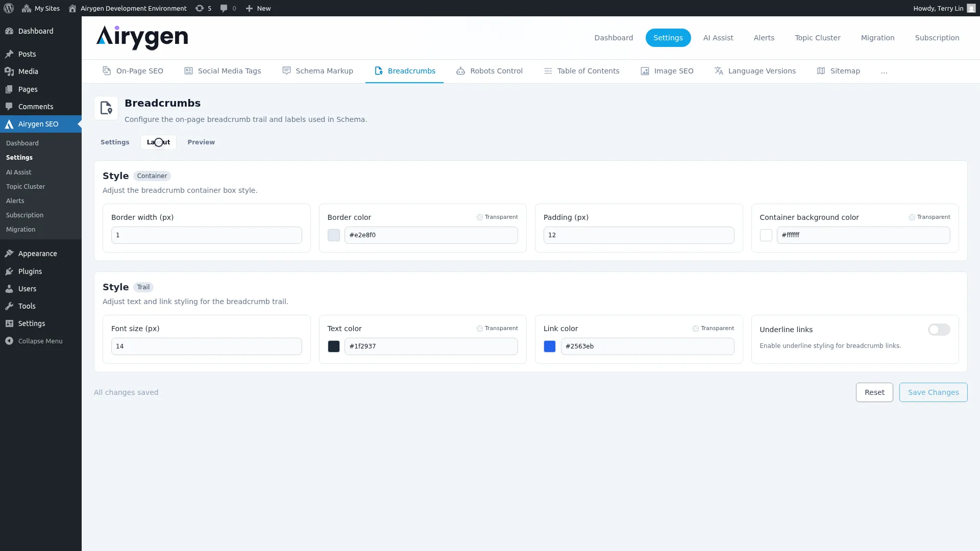
Task: Switch to the Settings sub-tab under Breadcrumbs
Action: coord(115,142)
